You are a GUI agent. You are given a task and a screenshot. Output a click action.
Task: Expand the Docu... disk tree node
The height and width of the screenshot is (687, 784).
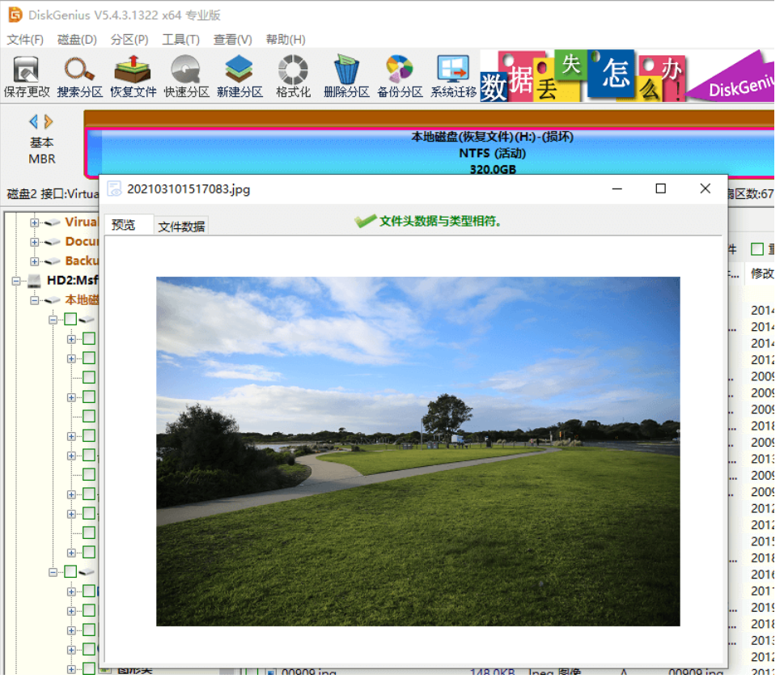point(34,242)
